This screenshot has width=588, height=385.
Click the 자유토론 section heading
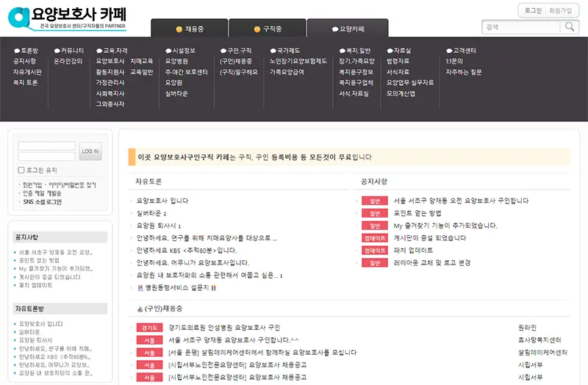click(x=148, y=181)
